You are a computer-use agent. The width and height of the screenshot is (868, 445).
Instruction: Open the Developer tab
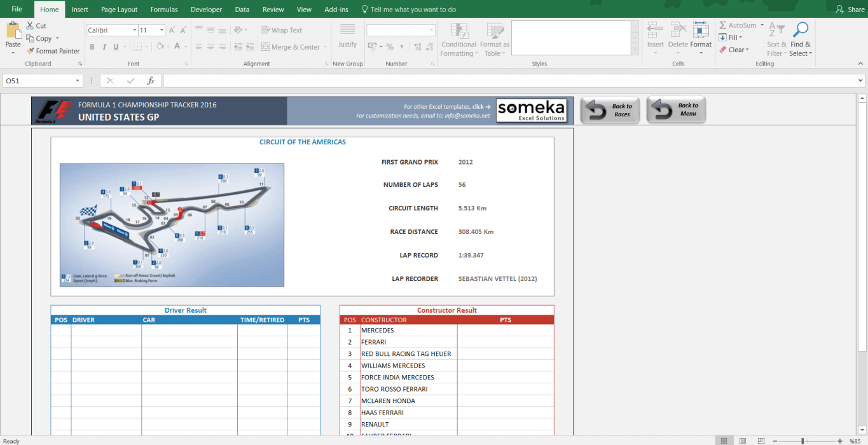(x=207, y=10)
